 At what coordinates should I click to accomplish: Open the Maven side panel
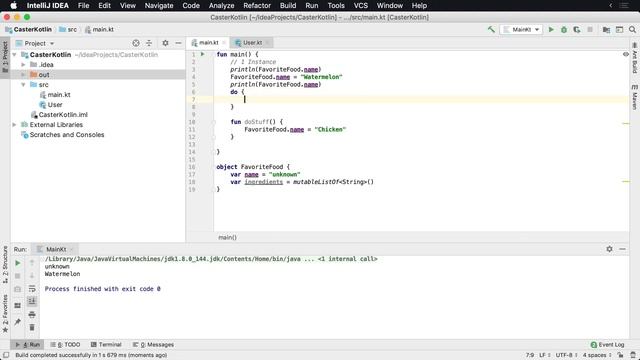(x=635, y=97)
